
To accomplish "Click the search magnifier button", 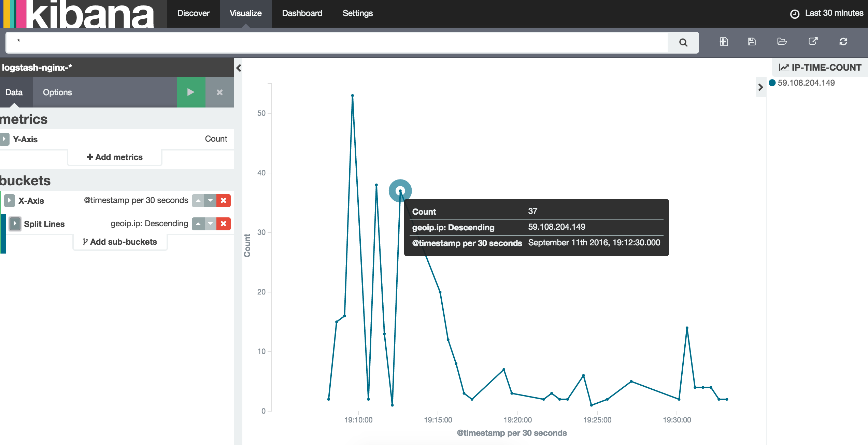I will coord(683,42).
